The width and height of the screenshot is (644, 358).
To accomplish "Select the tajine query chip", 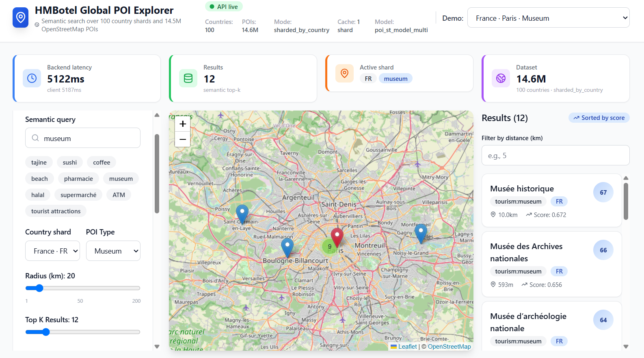I will (39, 162).
